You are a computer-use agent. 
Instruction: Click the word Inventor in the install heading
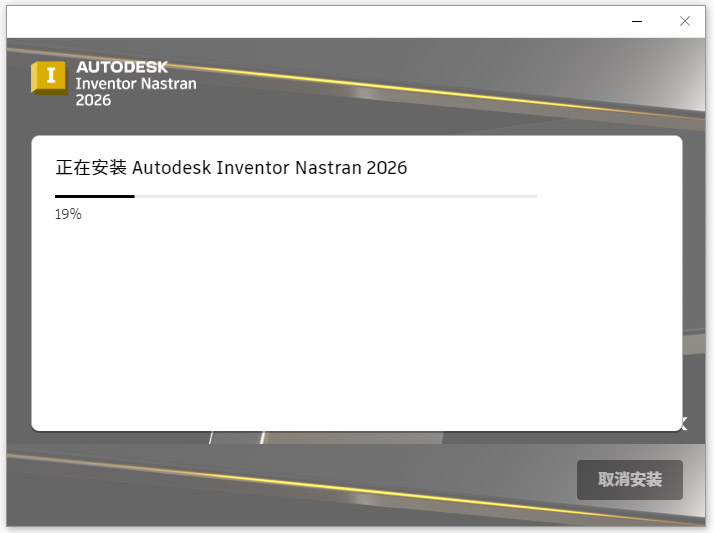click(253, 168)
